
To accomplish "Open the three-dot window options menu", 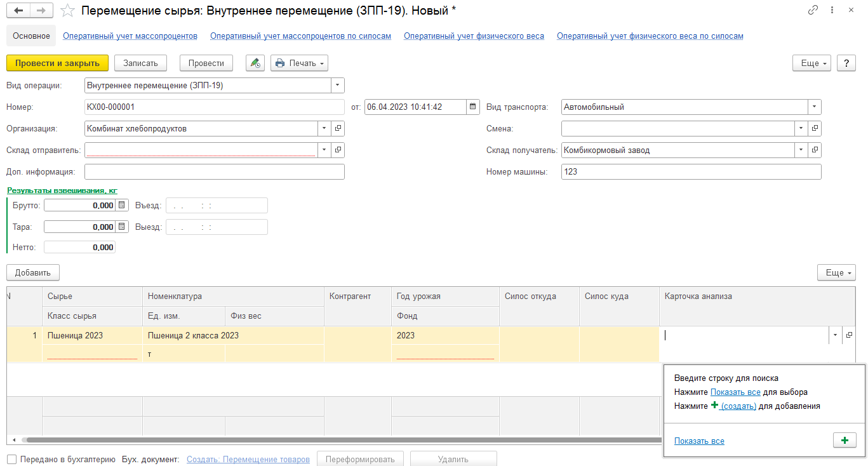I will point(833,10).
